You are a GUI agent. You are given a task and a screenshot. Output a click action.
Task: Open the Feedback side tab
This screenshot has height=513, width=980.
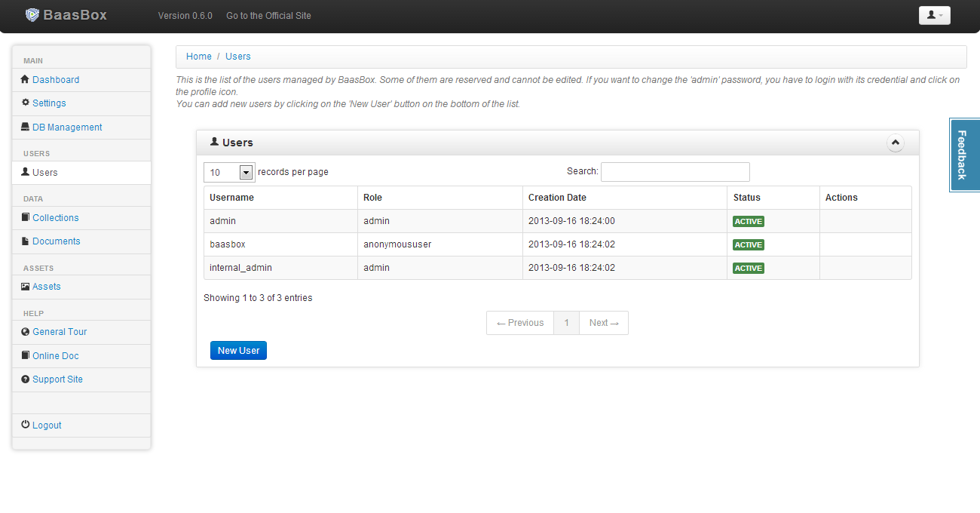point(964,155)
